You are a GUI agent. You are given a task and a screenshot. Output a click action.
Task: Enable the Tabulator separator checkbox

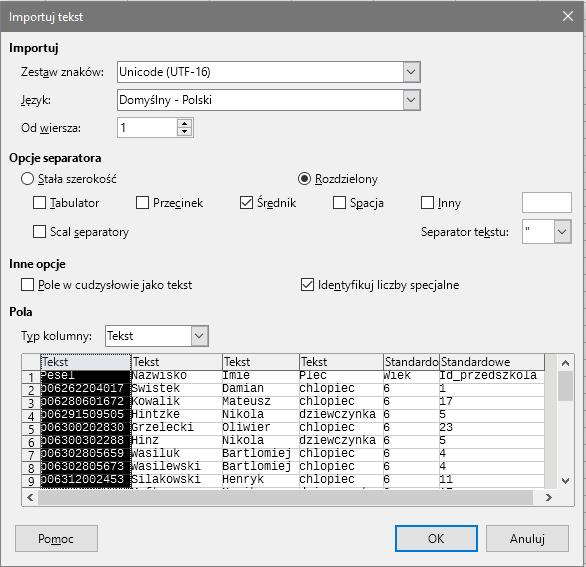pyautogui.click(x=39, y=203)
